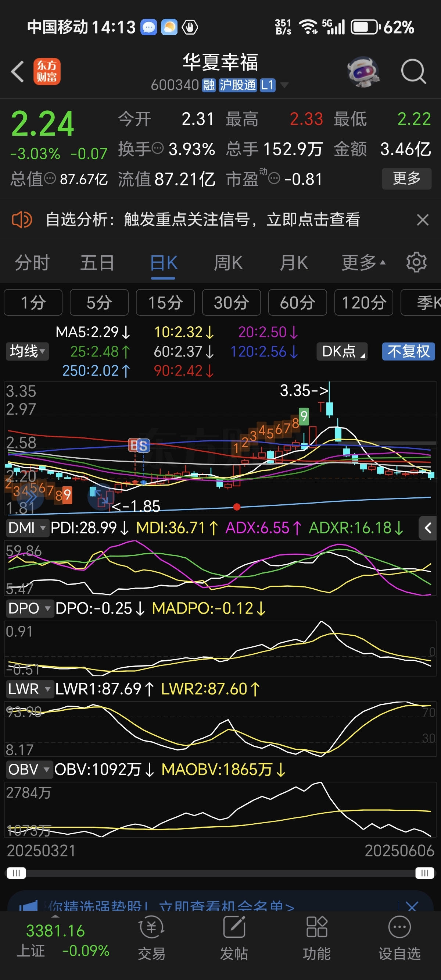Tap the 3.35 high price label
The width and height of the screenshot is (441, 980).
coord(304,390)
